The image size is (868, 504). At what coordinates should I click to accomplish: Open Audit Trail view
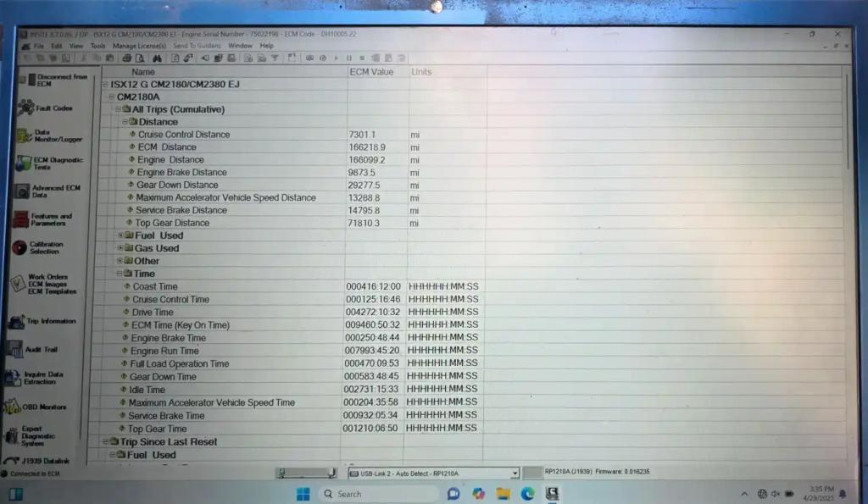39,350
